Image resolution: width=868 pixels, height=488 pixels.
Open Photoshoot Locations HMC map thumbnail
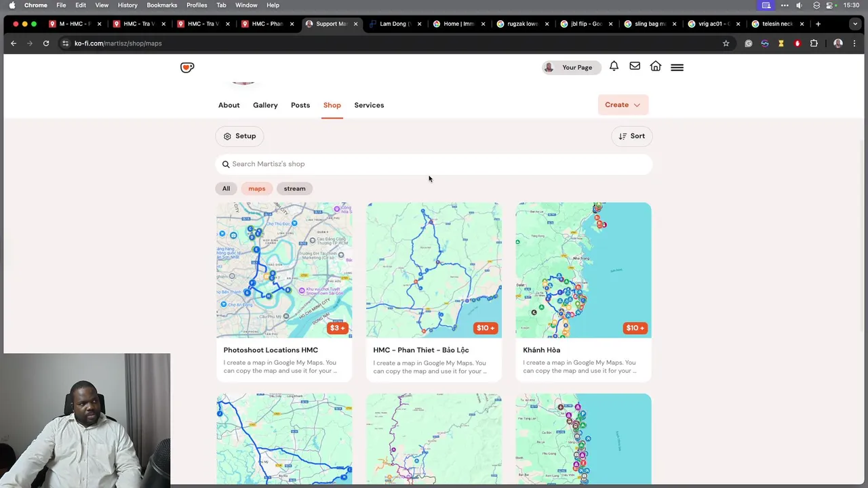tap(284, 270)
